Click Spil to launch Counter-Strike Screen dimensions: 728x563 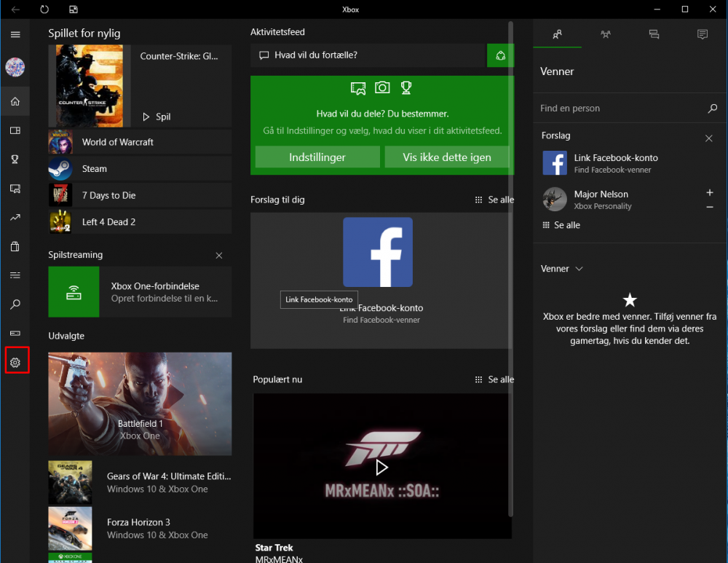157,117
